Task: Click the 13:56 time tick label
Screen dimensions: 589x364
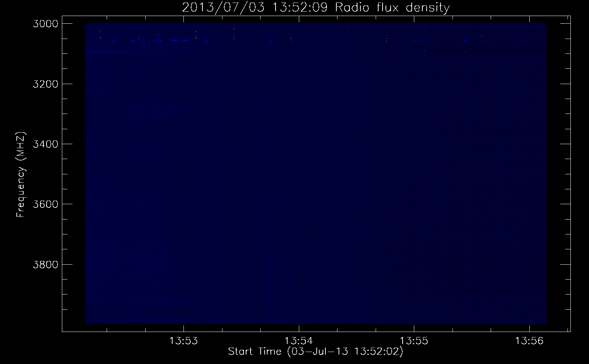Action: pos(529,341)
